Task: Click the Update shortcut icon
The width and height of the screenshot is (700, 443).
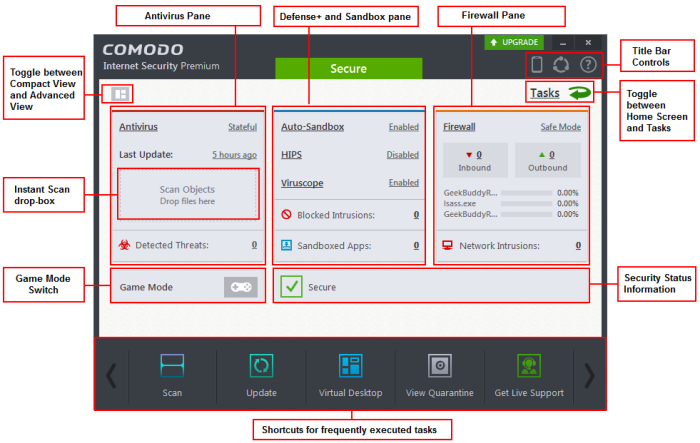Action: pyautogui.click(x=261, y=366)
